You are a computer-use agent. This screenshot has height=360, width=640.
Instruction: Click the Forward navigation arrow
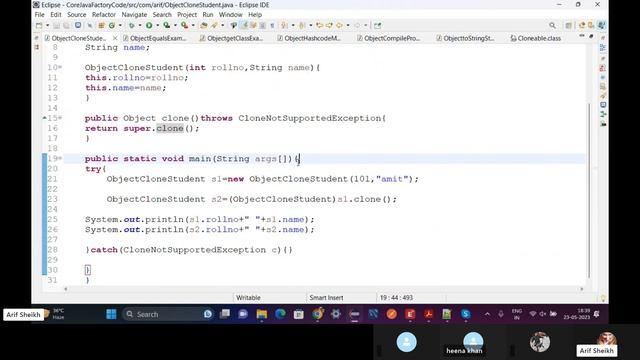click(358, 25)
